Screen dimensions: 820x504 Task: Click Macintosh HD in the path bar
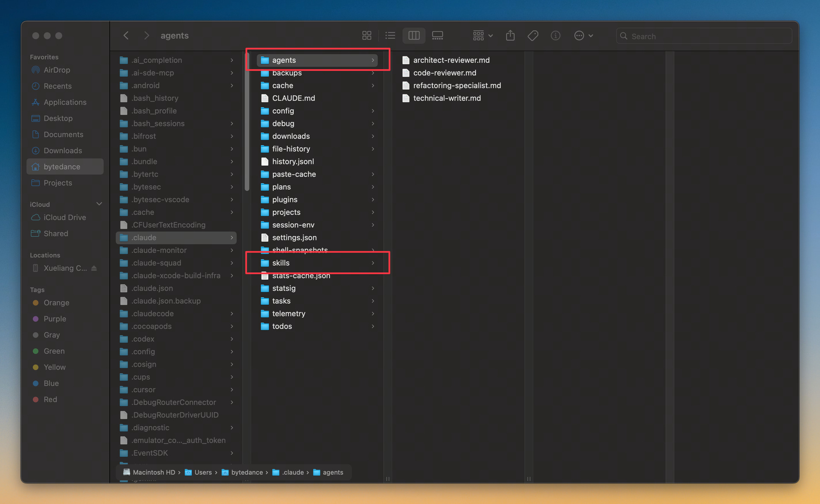(x=153, y=472)
